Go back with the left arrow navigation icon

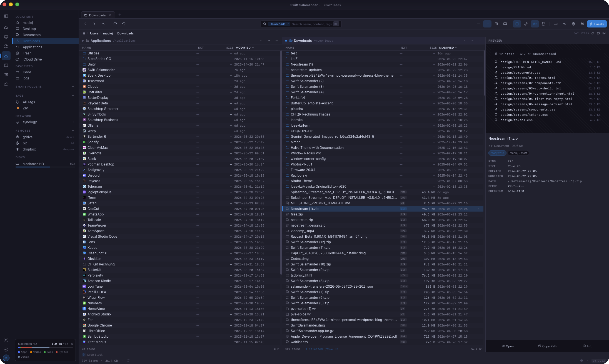(85, 24)
